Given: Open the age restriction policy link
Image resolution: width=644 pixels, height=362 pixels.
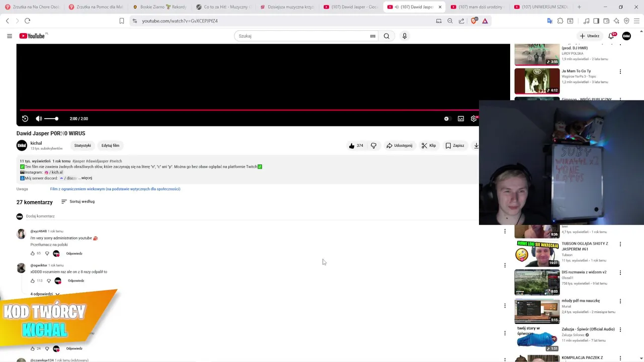Looking at the screenshot, I should [x=115, y=189].
